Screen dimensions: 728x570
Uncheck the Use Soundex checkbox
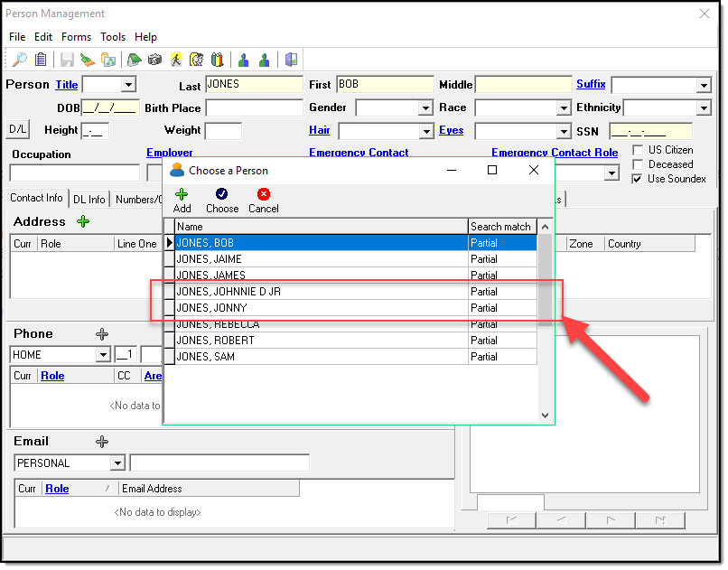tap(638, 179)
